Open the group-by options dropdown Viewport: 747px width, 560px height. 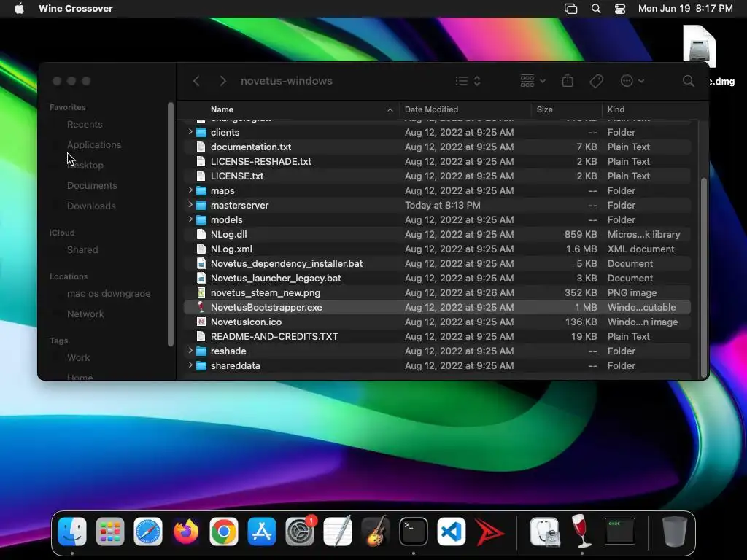pyautogui.click(x=533, y=81)
